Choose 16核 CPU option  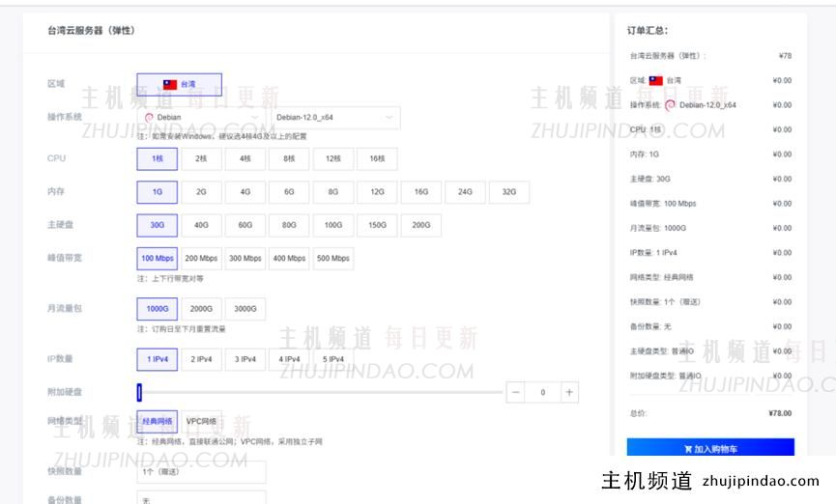point(377,158)
